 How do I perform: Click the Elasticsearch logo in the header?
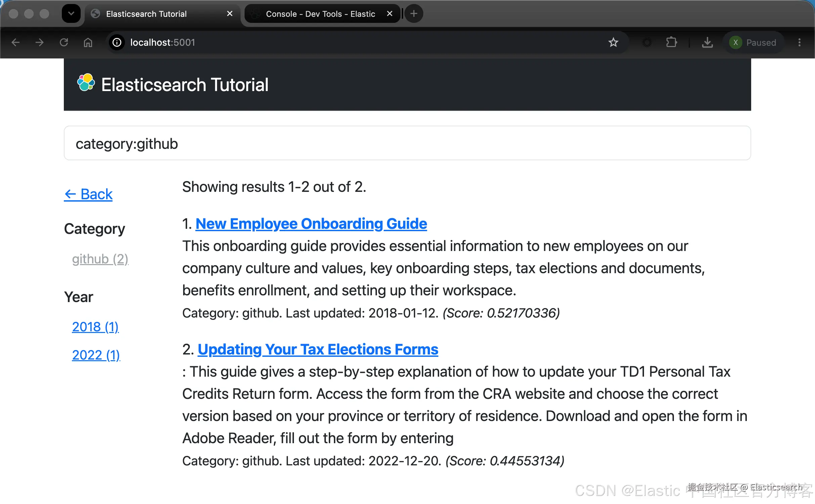[x=86, y=83]
